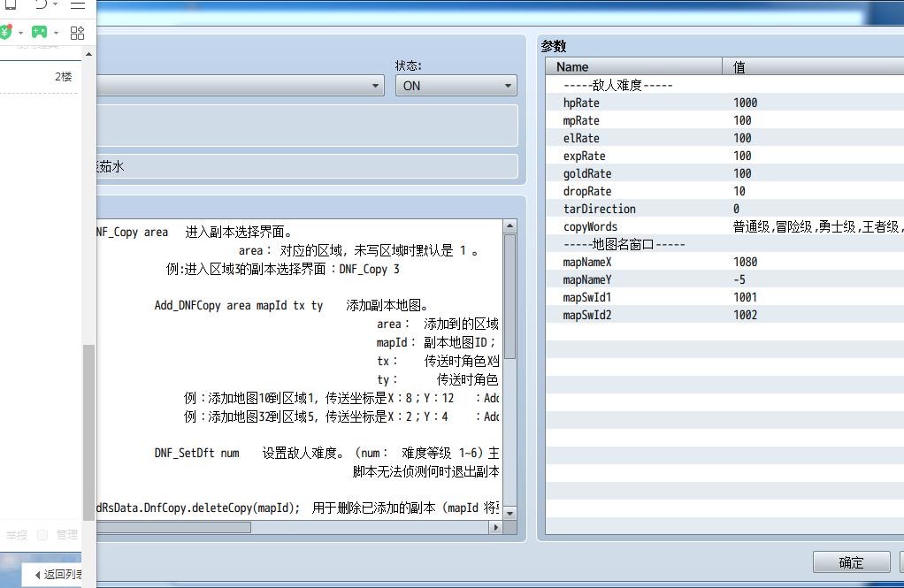
Task: Click the undo arrow icon in browser
Action: pyautogui.click(x=41, y=4)
